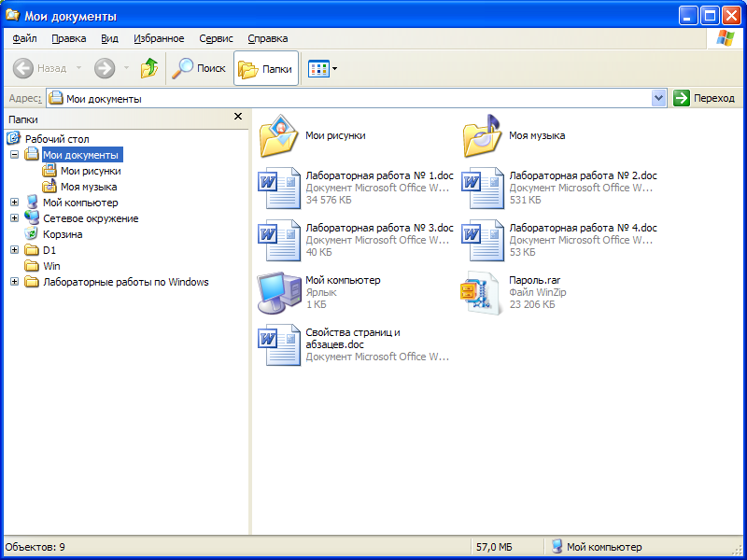Viewport: 747px width, 560px height.
Task: Select Лабораторная работа № 1.doc Word icon
Action: [279, 189]
